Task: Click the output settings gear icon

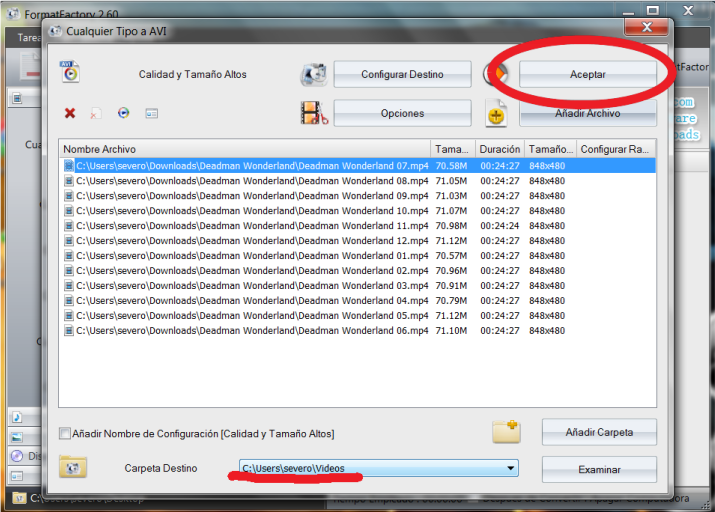Action: click(314, 74)
